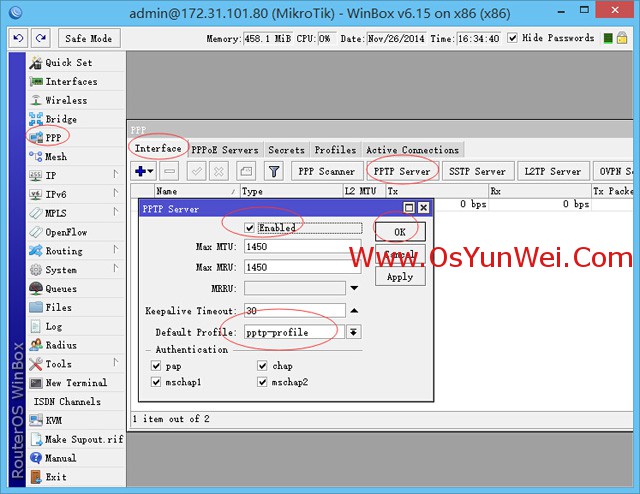Open Queues in the sidebar

pos(76,288)
